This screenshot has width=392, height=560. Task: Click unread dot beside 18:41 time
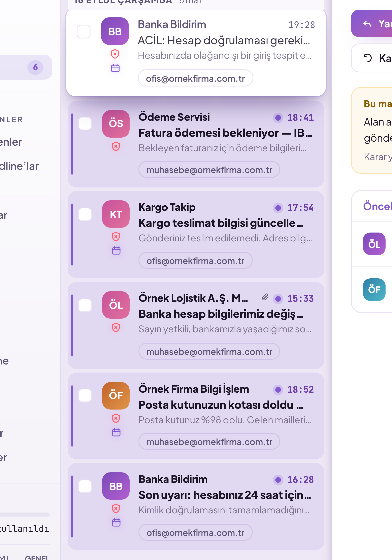(x=278, y=117)
